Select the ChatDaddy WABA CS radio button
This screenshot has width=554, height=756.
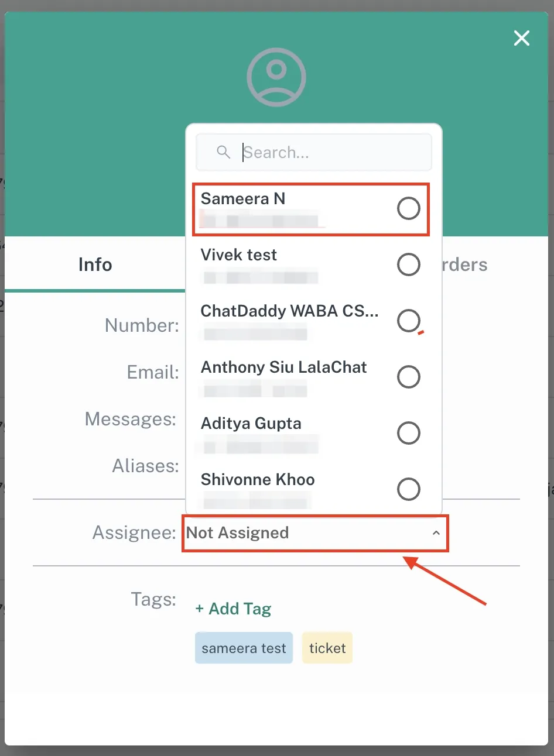[x=408, y=321]
